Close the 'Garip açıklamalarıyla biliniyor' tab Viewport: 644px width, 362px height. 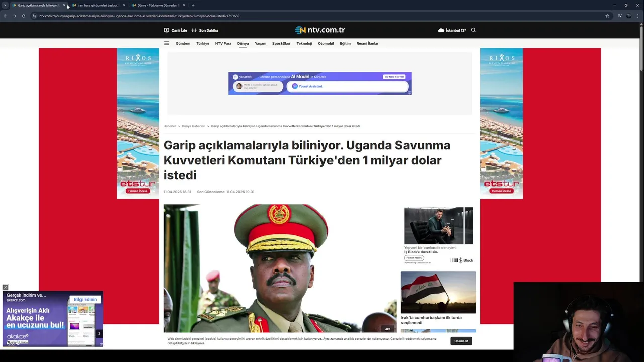(x=64, y=5)
